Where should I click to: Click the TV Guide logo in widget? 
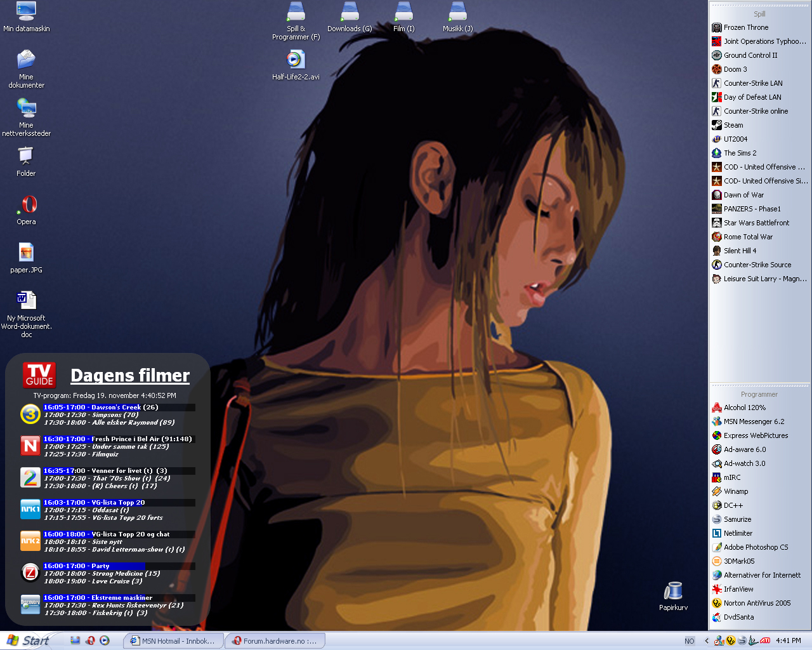click(39, 375)
